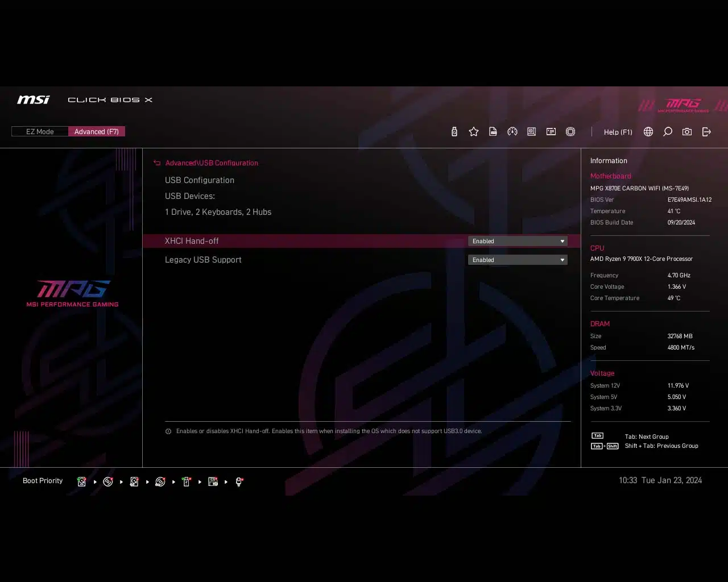Click the 'Tab: Next Group' hint

click(647, 437)
